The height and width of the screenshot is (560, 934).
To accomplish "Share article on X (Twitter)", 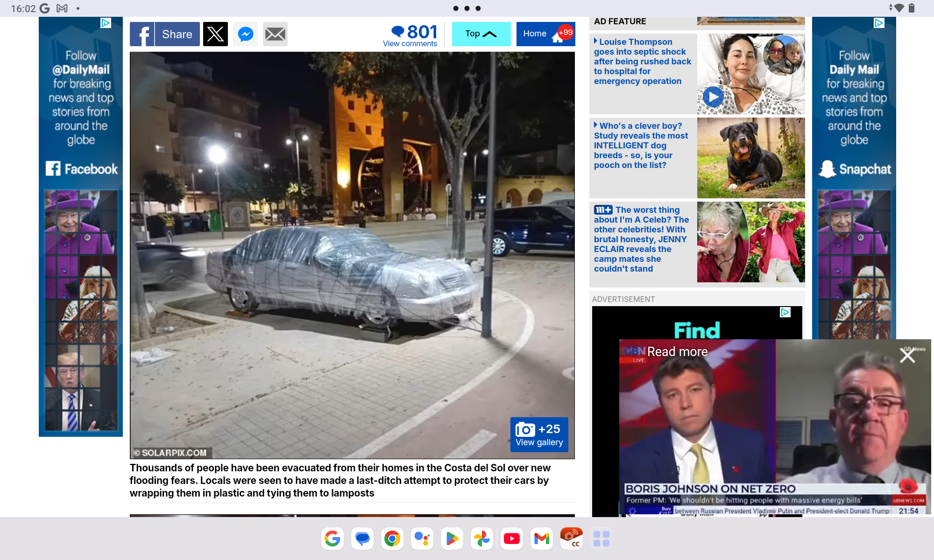I will pyautogui.click(x=215, y=34).
